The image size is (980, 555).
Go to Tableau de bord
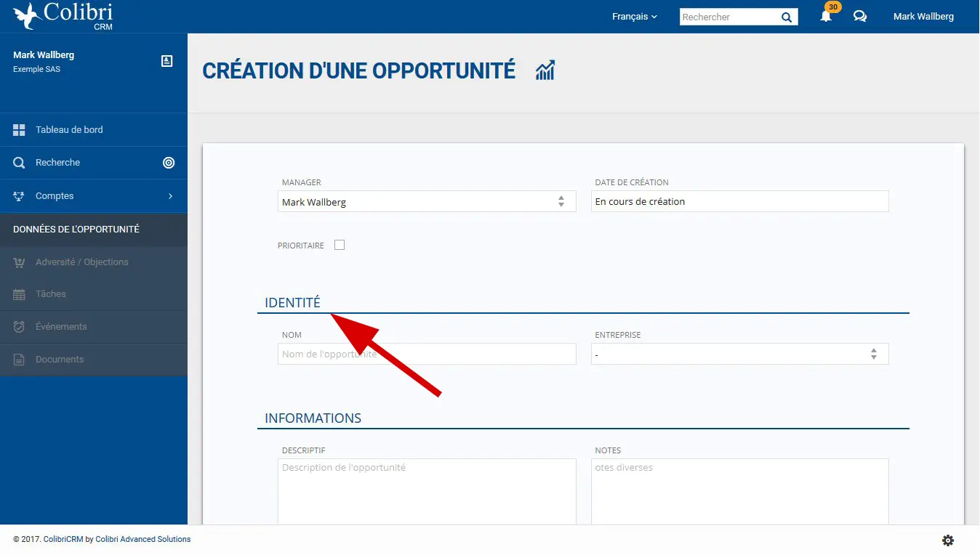coord(69,130)
